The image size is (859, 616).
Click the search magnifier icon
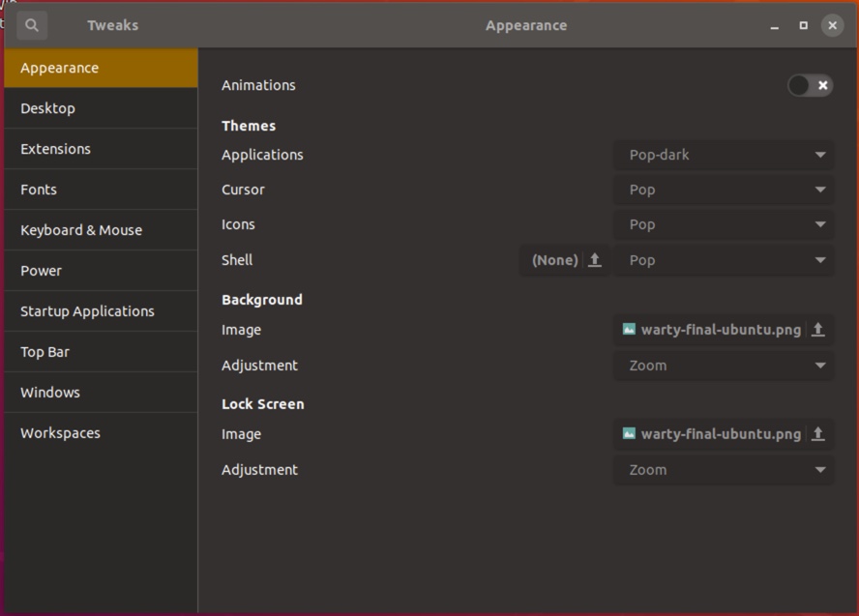32,25
